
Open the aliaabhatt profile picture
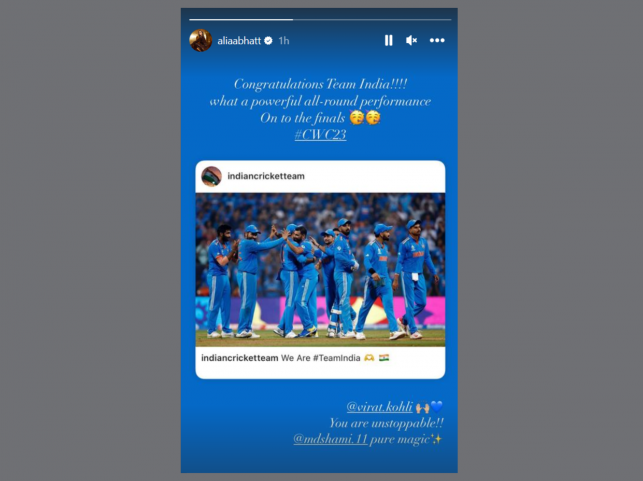coord(201,40)
